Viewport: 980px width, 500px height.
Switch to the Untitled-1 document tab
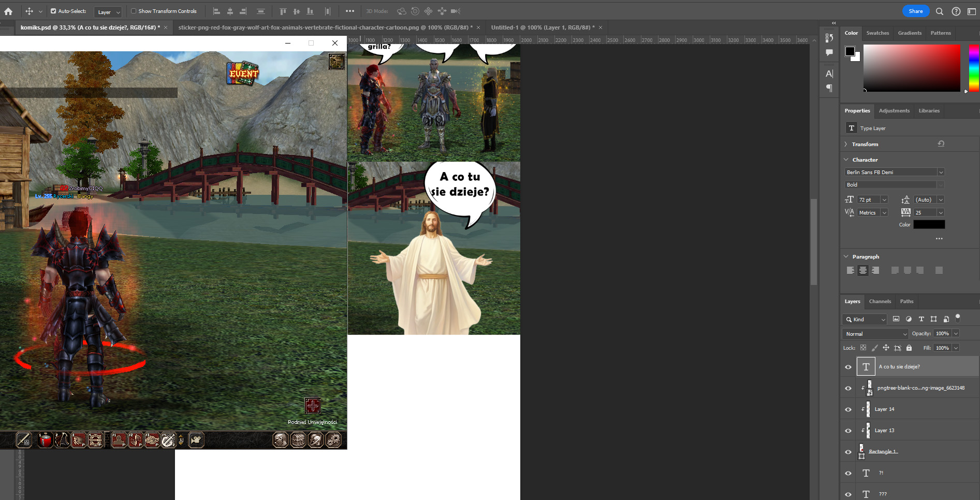click(543, 27)
